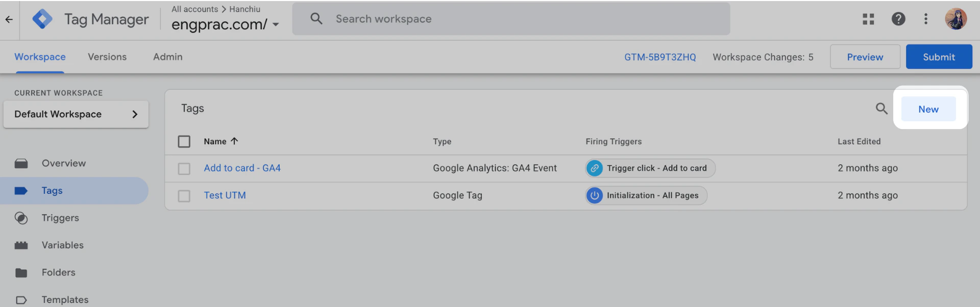Click the Templates sidebar icon

tap(21, 300)
